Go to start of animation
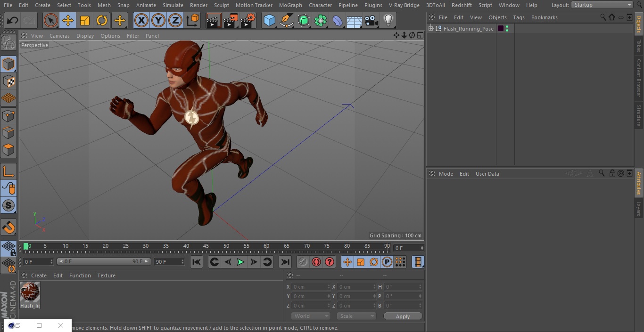The image size is (644, 332). point(197,262)
